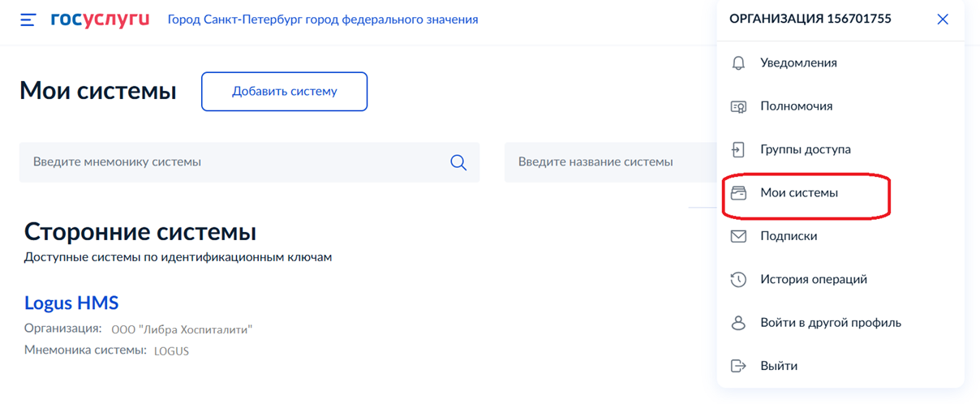Select the Санкт-Петербург region link

click(x=323, y=19)
